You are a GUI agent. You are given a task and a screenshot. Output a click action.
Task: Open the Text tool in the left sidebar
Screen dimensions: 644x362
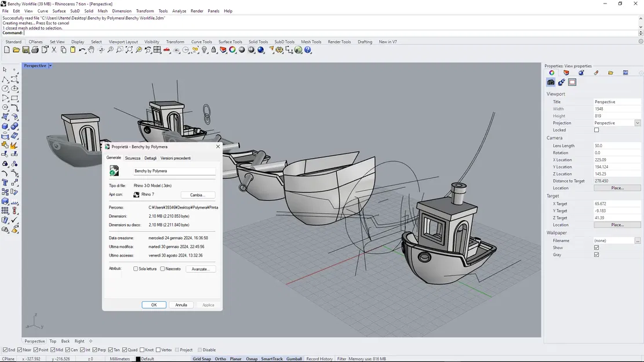pos(6,182)
